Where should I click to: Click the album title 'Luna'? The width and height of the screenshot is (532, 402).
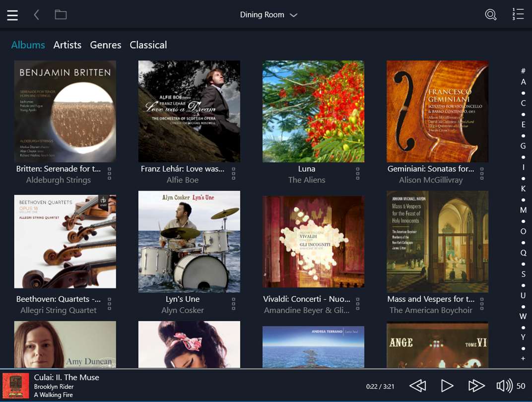307,169
